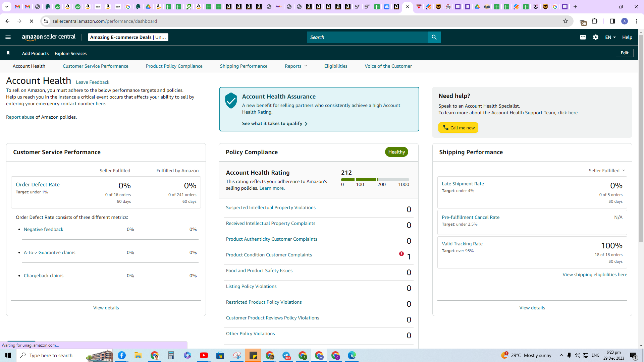Open the store selector Amazing E-commerce Deals

pyautogui.click(x=128, y=37)
